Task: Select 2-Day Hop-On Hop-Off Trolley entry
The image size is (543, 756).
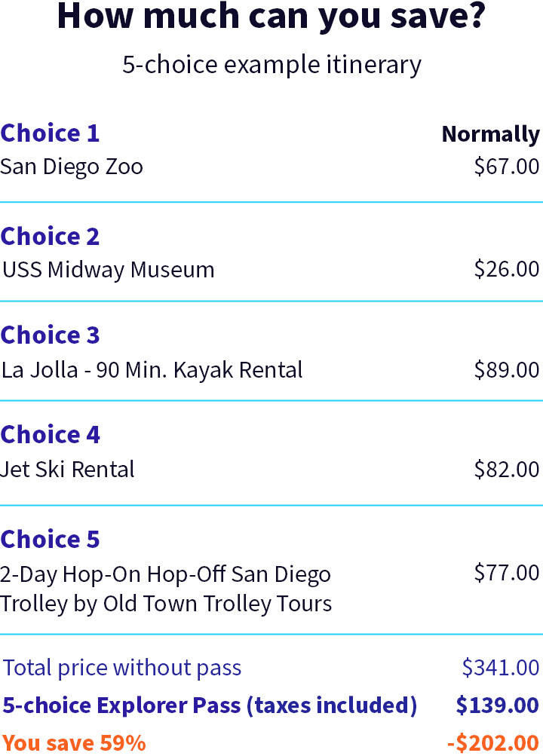Action: (x=166, y=589)
